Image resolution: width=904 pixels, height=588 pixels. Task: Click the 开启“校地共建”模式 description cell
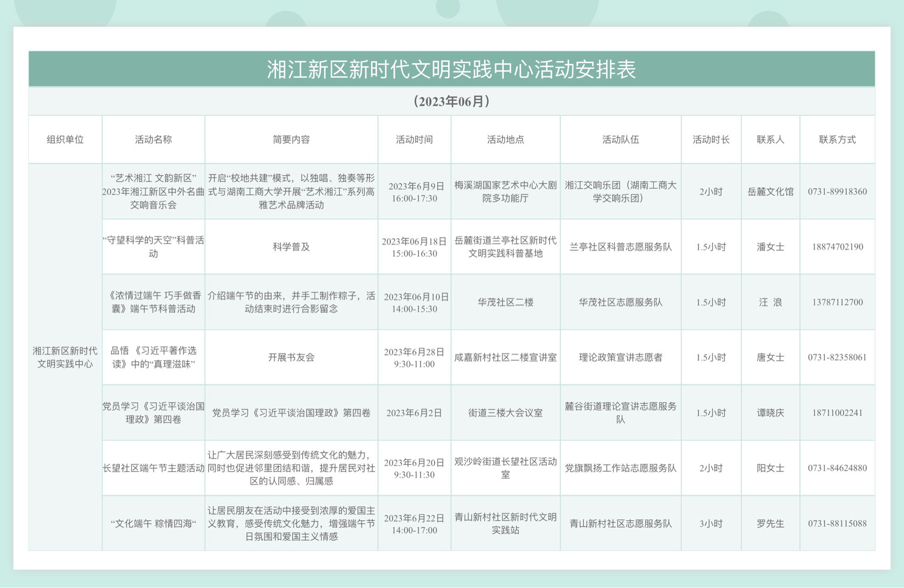click(291, 192)
